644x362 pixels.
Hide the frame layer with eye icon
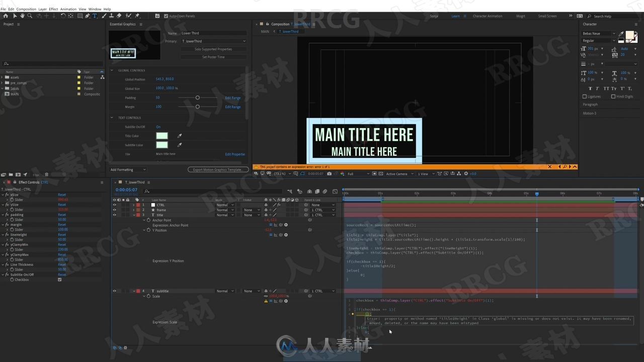[x=114, y=210]
